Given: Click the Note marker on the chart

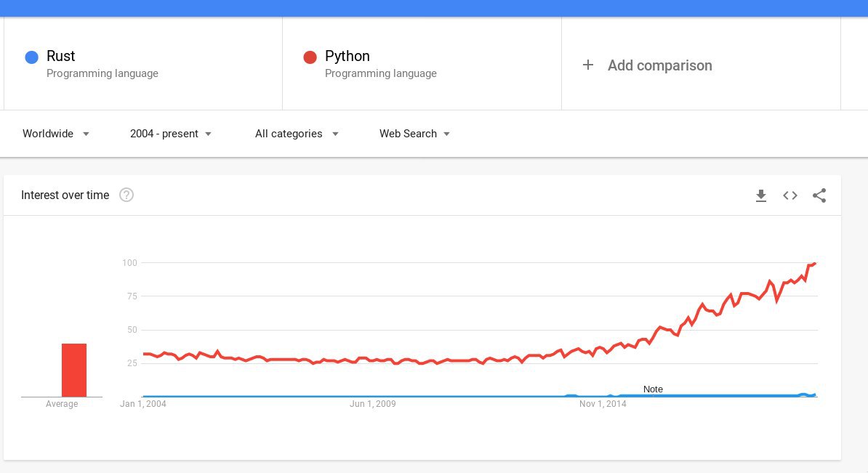Looking at the screenshot, I should (x=653, y=389).
